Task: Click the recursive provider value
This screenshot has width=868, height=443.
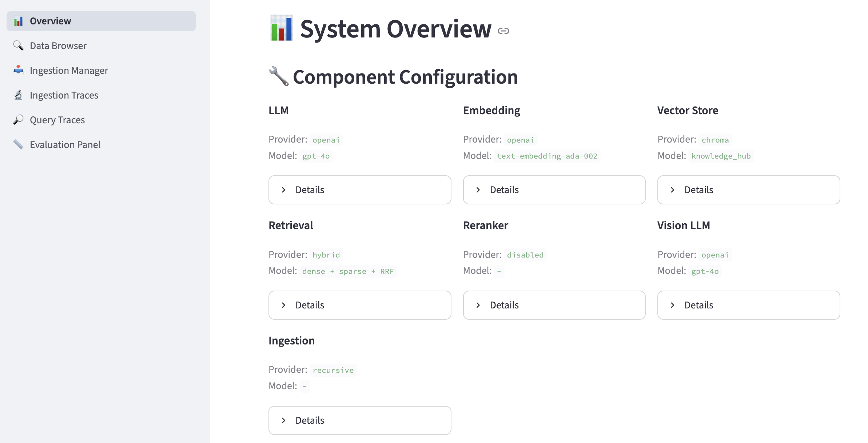Action: tap(333, 370)
